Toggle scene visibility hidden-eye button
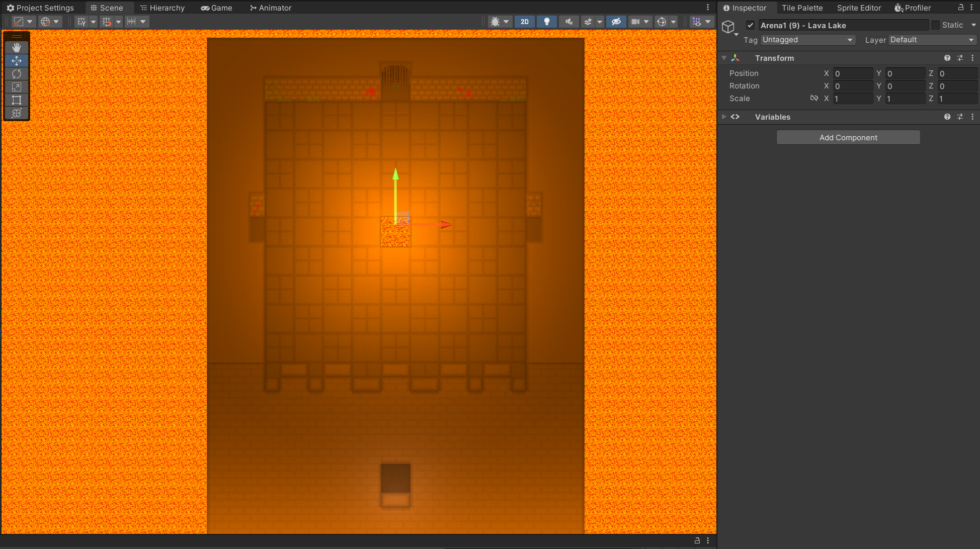Screen dimensions: 980x549 tap(616, 22)
